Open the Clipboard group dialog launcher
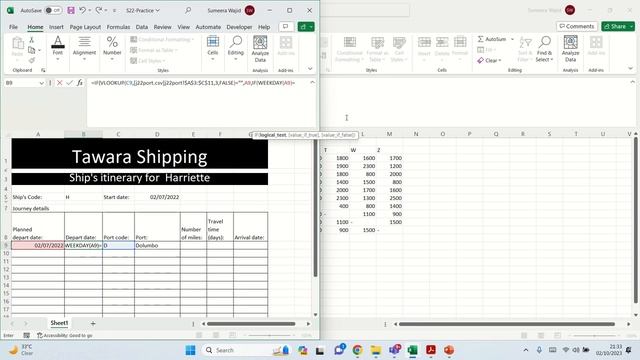The height and width of the screenshot is (360, 640). tap(43, 70)
